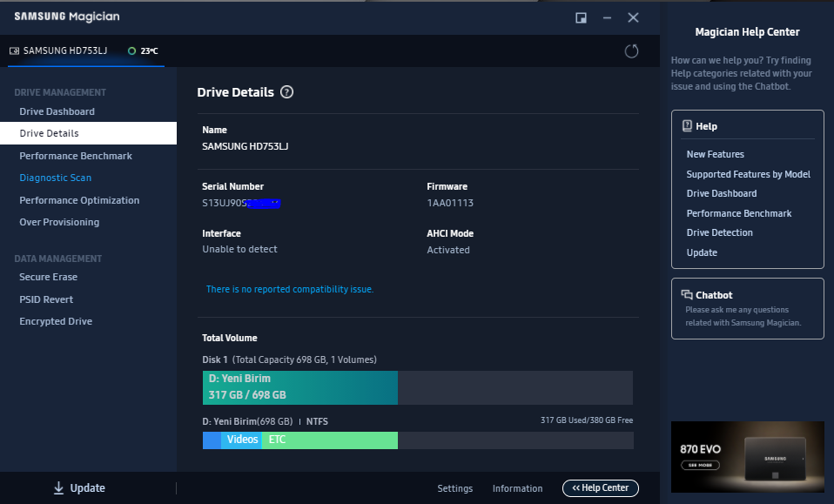Click the blue first segment of usage bar
834x504 pixels.
[212, 440]
